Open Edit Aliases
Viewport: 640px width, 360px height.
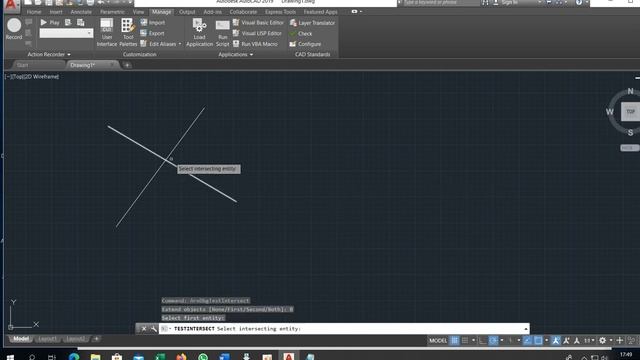[158, 44]
